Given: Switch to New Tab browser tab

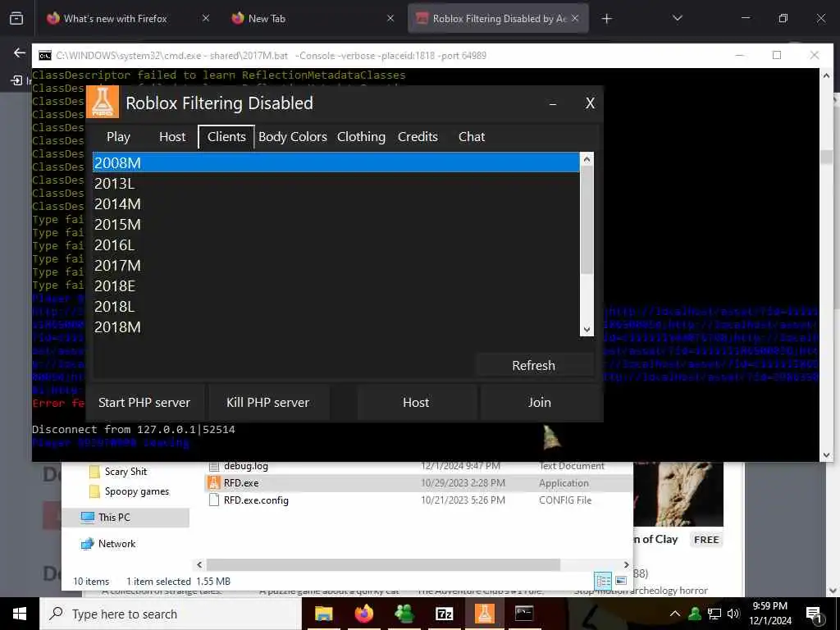Looking at the screenshot, I should pyautogui.click(x=267, y=18).
